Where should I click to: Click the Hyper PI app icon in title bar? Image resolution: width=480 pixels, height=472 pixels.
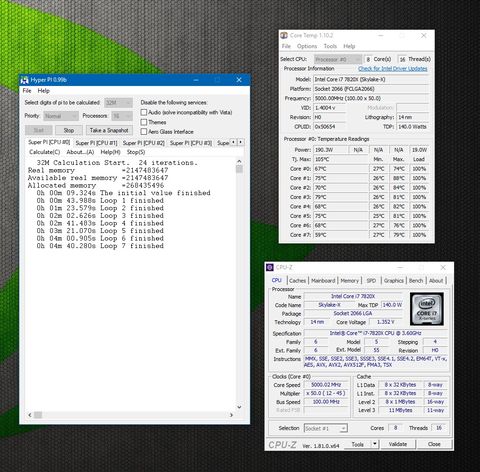25,80
